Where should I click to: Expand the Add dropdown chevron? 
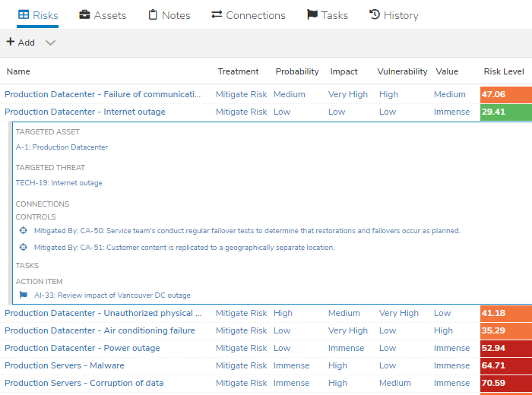pyautogui.click(x=50, y=43)
